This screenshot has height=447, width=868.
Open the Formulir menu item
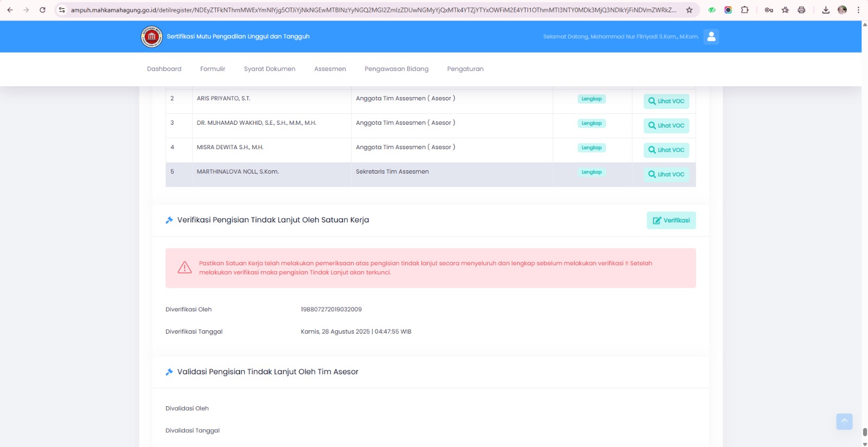[213, 69]
